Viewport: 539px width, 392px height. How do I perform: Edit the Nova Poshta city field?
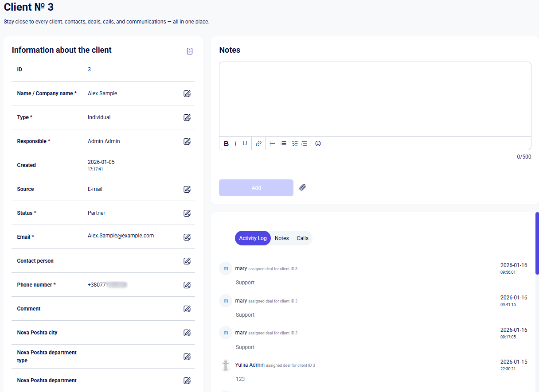[x=187, y=333]
